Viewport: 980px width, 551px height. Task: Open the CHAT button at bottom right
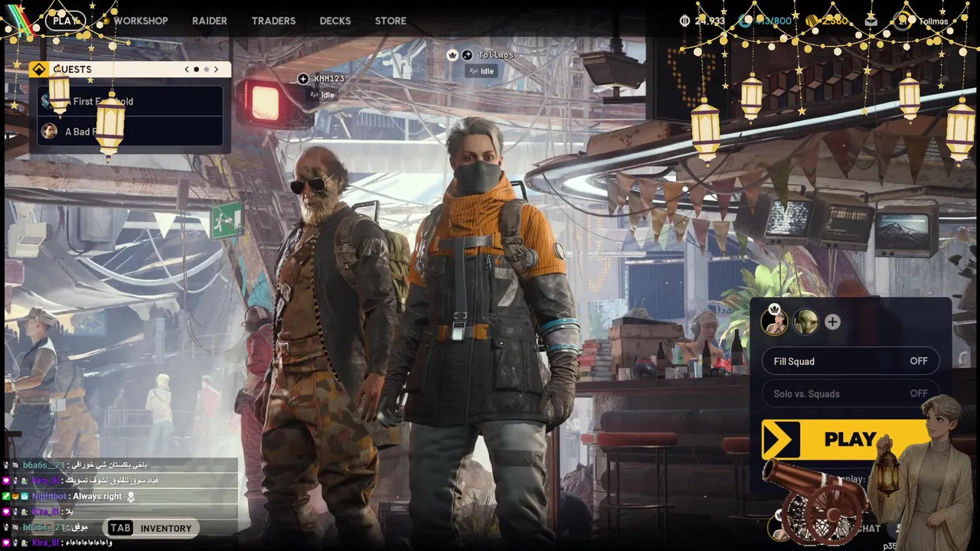click(x=868, y=528)
